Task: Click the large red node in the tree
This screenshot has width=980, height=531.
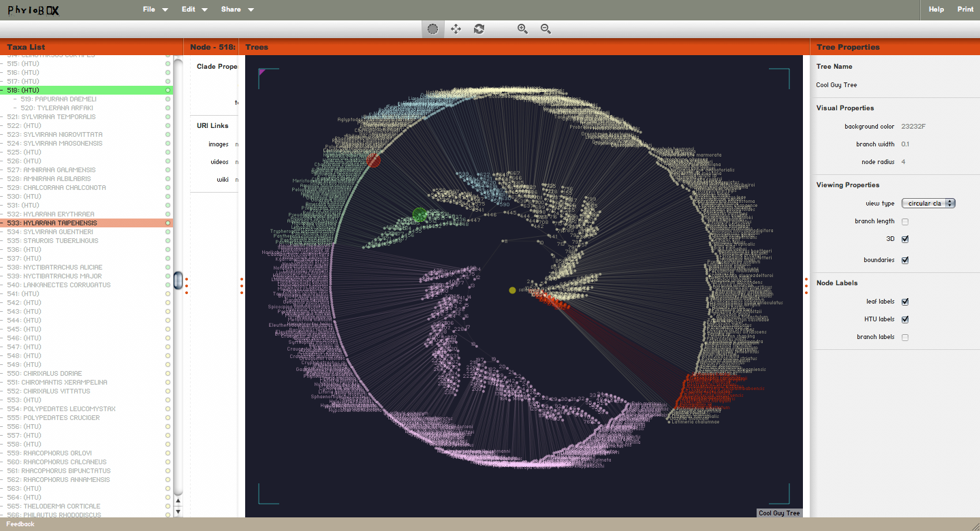Action: [x=373, y=160]
